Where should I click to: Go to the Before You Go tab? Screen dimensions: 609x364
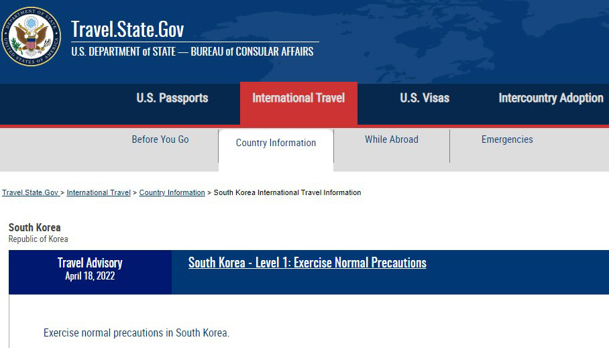[160, 139]
